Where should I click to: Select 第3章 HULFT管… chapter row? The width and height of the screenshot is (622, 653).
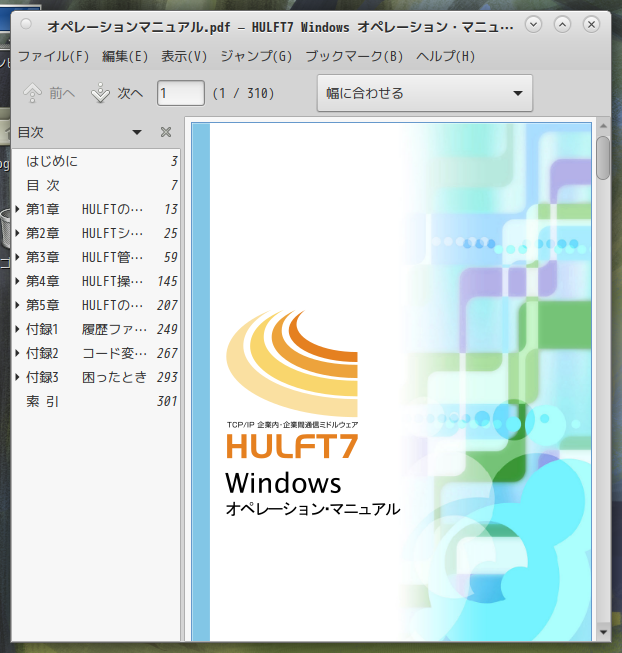(x=96, y=257)
